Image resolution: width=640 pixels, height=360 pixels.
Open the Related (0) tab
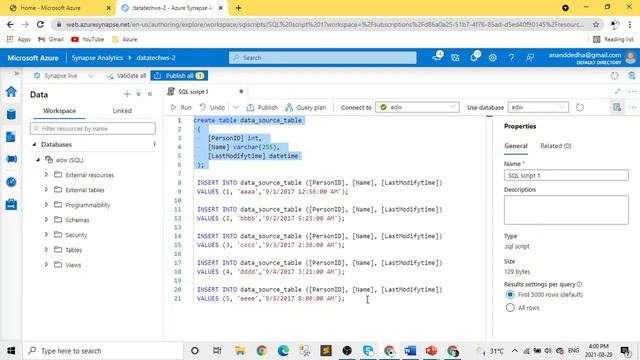(x=556, y=146)
